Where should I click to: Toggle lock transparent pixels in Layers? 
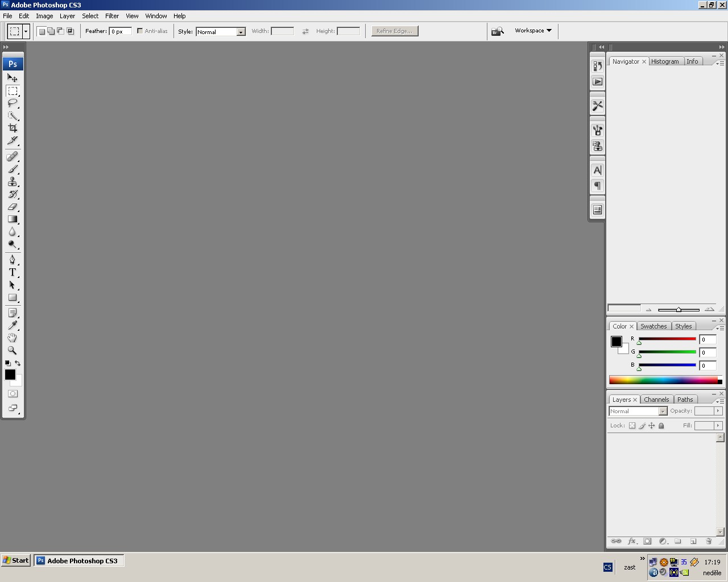point(632,426)
